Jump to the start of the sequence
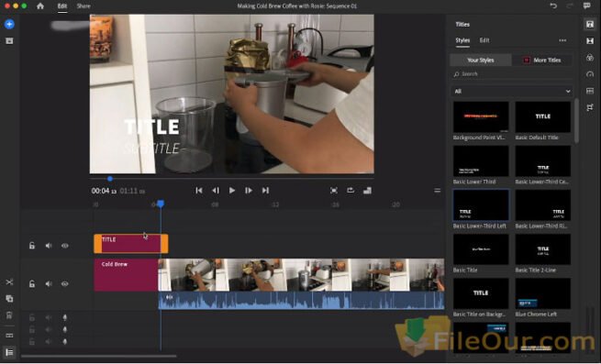This screenshot has width=601, height=364. 198,191
